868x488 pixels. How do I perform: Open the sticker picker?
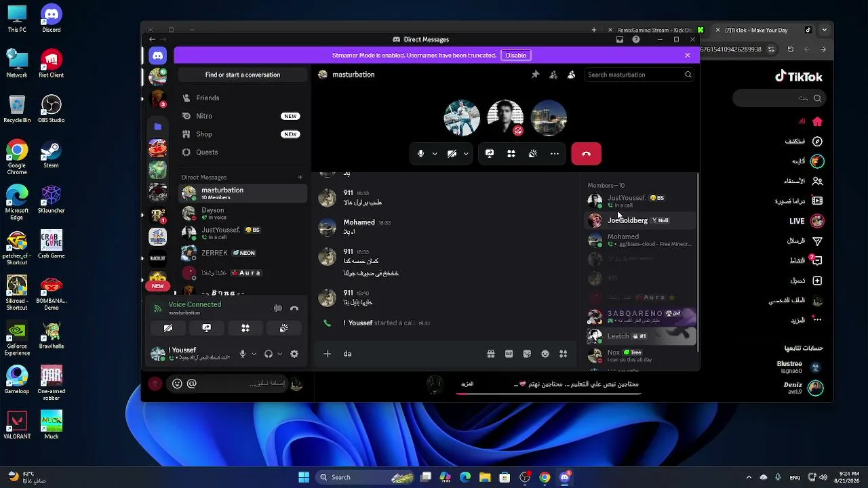527,354
